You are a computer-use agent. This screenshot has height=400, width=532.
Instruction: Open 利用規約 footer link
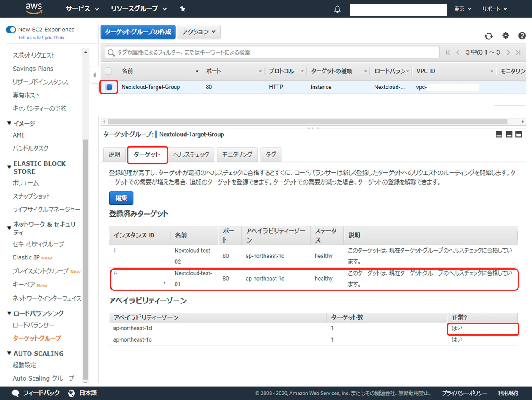point(508,393)
